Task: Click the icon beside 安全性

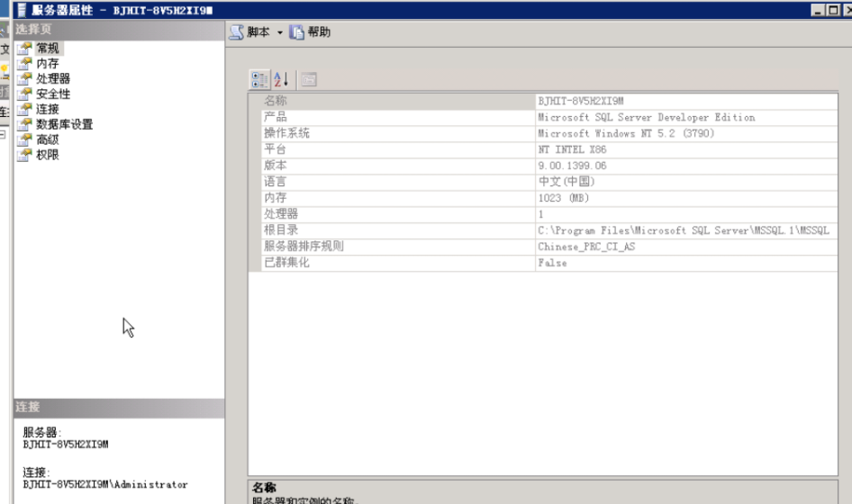Action: (24, 94)
